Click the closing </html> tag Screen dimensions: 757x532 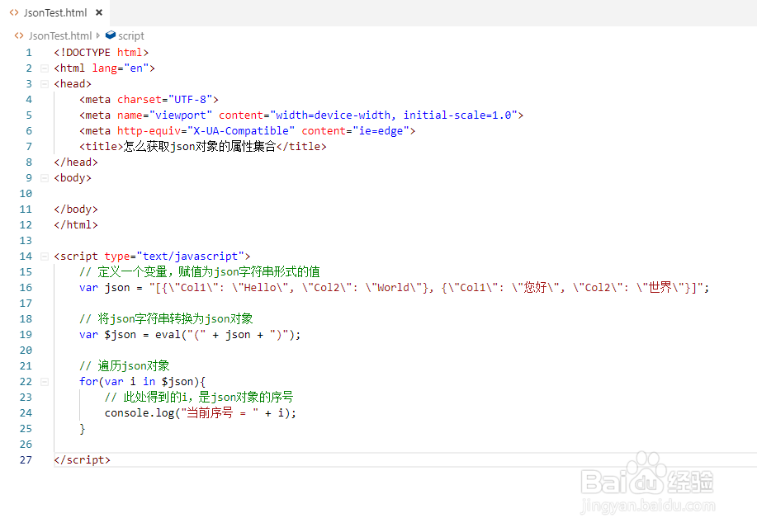(x=76, y=225)
